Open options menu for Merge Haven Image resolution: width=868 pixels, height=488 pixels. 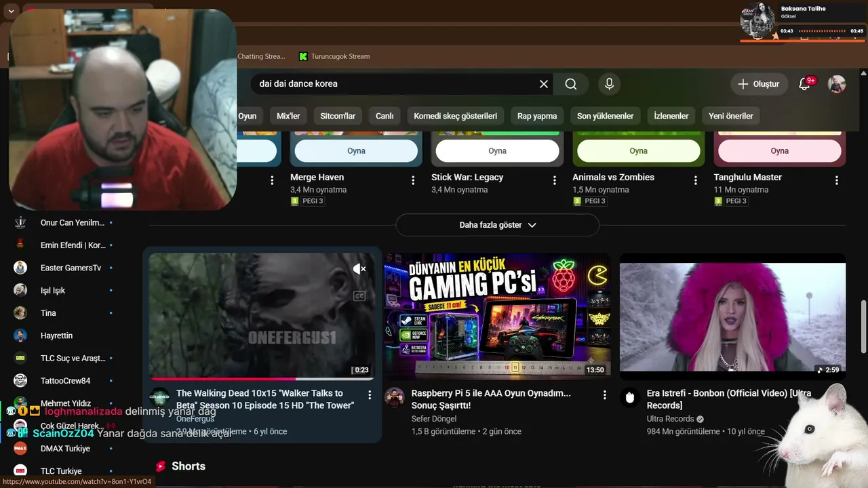pyautogui.click(x=413, y=180)
